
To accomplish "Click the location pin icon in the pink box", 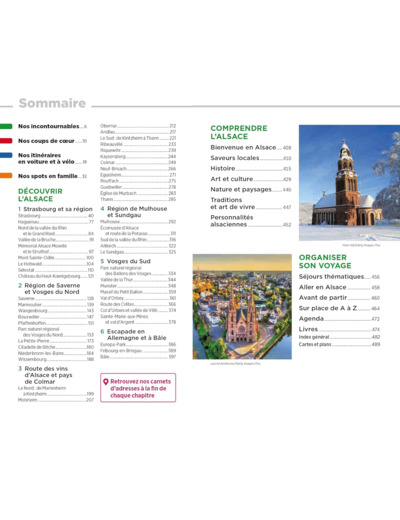I will click(106, 382).
